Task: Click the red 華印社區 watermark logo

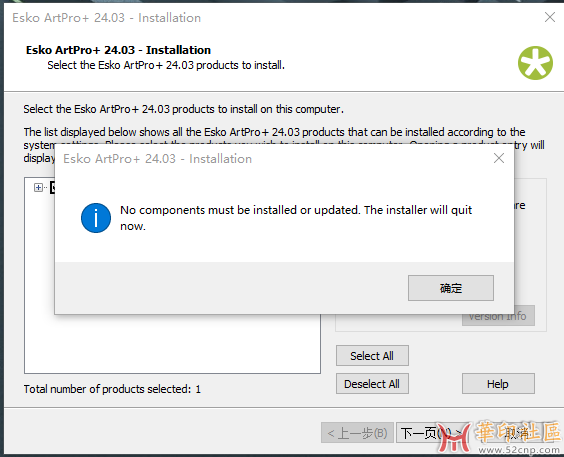Action: (x=498, y=436)
